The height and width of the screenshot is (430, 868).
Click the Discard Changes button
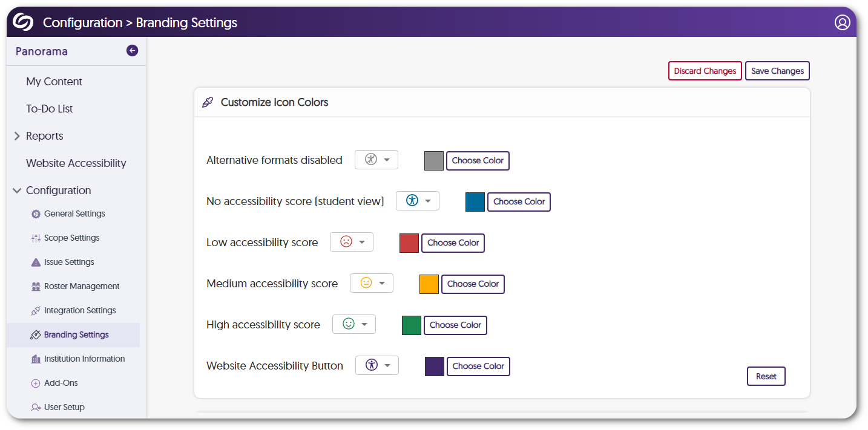point(705,71)
